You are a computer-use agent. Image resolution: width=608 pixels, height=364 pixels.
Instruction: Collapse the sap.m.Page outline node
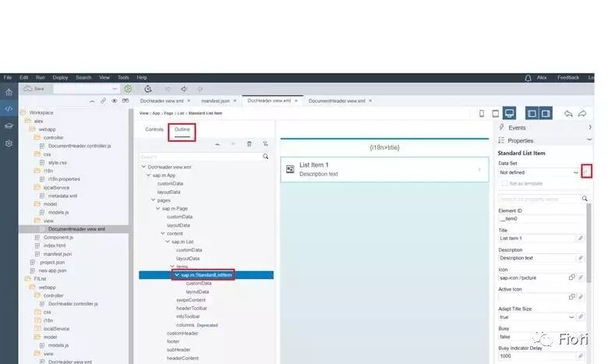(x=157, y=209)
